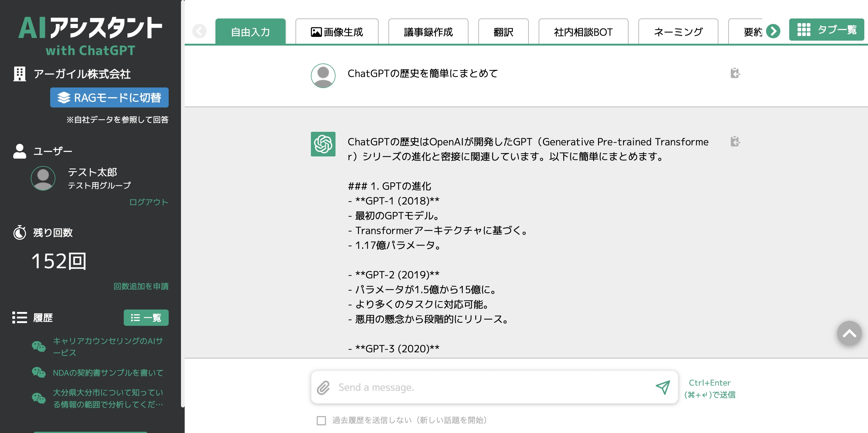
Task: Click the 回数追加を申請 link
Action: click(x=141, y=286)
